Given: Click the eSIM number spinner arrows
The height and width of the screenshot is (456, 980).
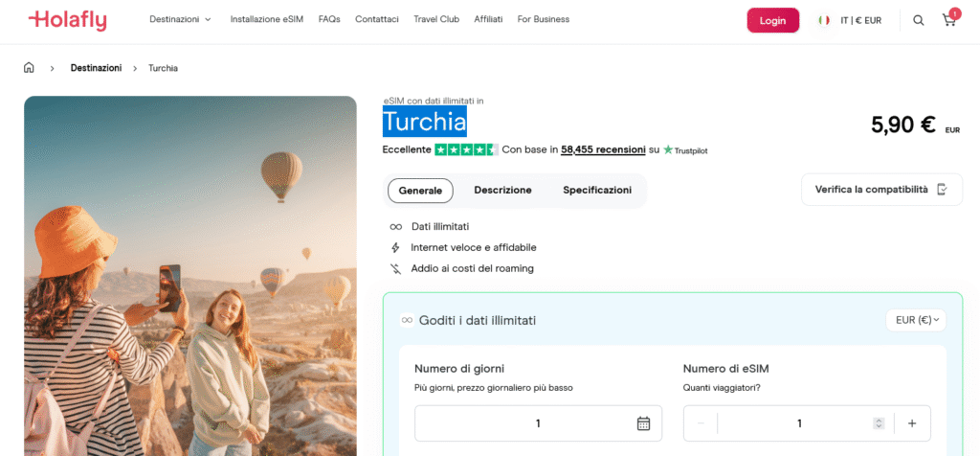Looking at the screenshot, I should coord(879,423).
